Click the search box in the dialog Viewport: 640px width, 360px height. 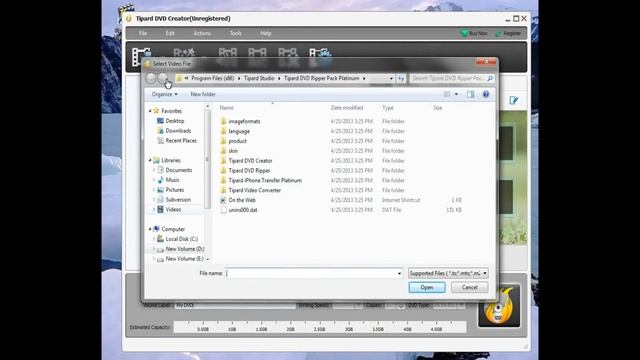(x=448, y=78)
